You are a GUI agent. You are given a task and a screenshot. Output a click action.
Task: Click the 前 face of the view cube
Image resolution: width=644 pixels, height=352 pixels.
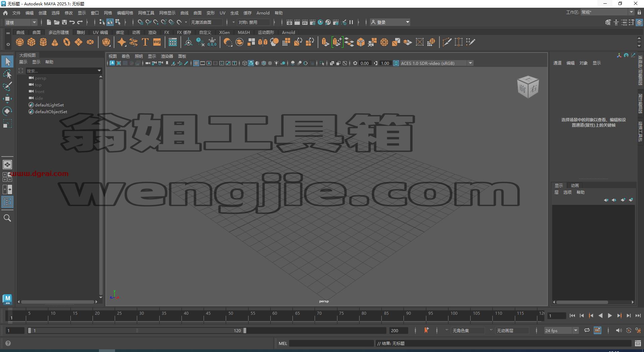point(523,89)
